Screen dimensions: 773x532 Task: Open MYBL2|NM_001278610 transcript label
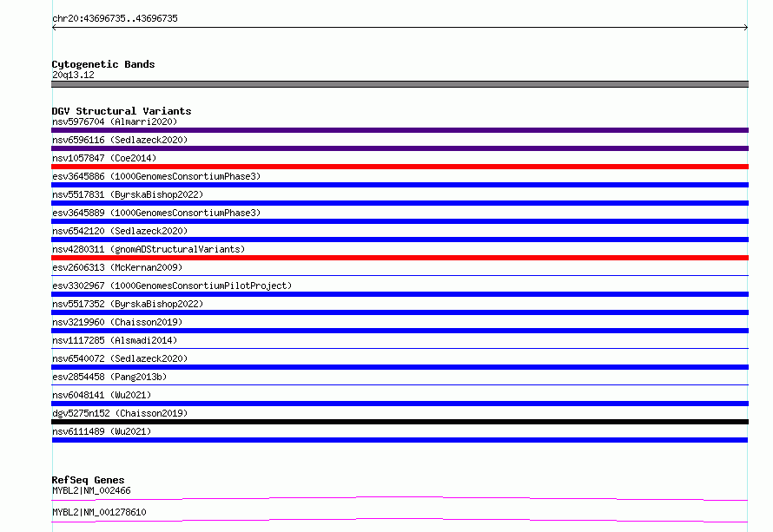[x=99, y=512]
